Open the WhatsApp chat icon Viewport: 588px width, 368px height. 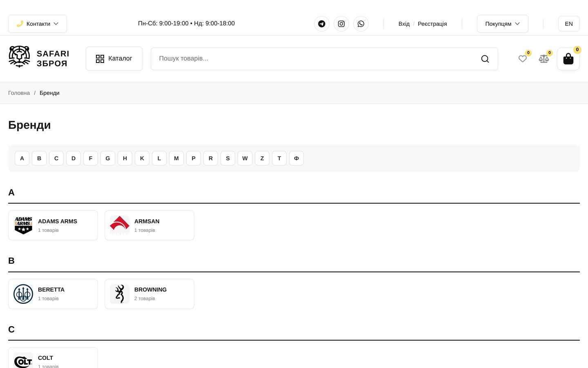[361, 24]
